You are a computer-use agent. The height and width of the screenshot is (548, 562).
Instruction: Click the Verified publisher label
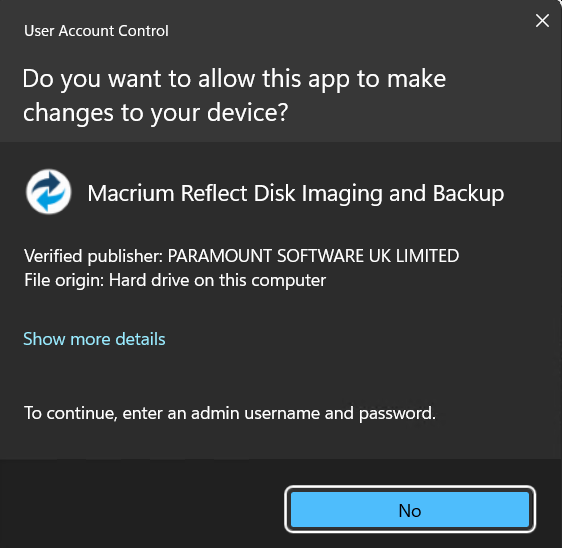94,256
